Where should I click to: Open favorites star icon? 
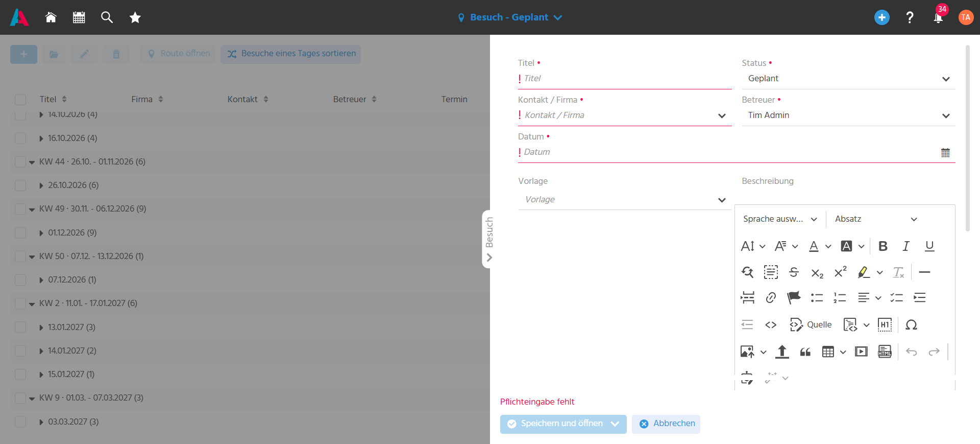pyautogui.click(x=135, y=17)
